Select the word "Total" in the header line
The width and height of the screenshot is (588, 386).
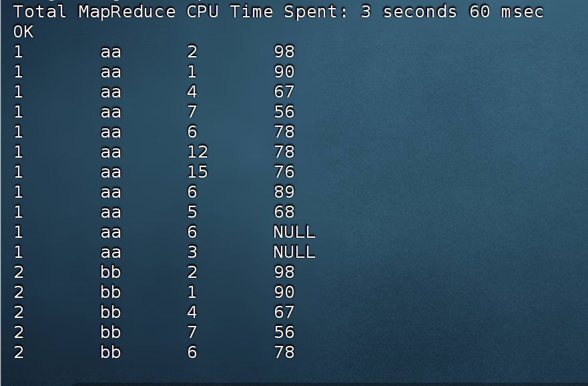(x=40, y=11)
